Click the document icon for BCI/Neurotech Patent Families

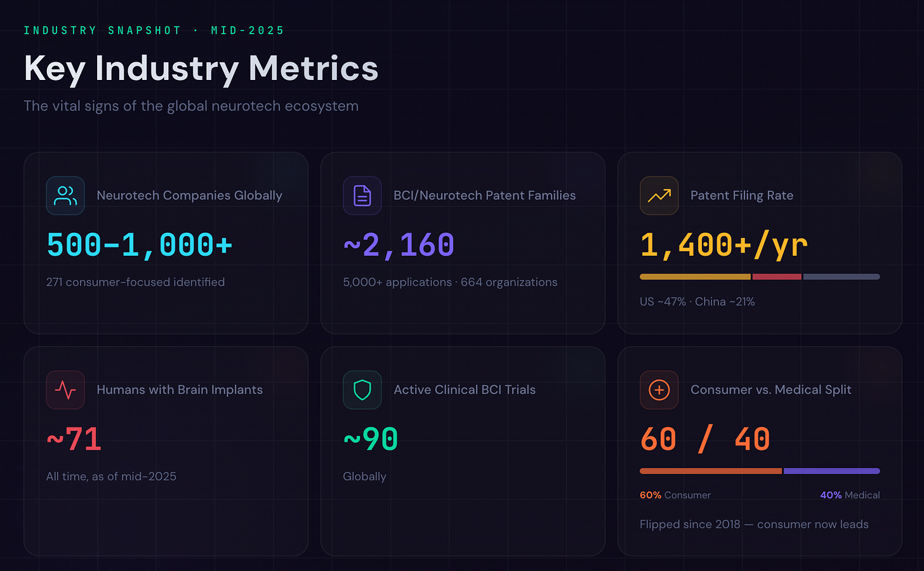click(x=362, y=195)
